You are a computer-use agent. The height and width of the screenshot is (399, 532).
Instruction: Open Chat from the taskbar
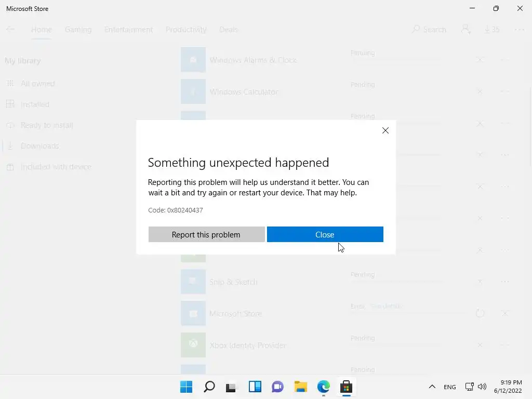tap(277, 387)
